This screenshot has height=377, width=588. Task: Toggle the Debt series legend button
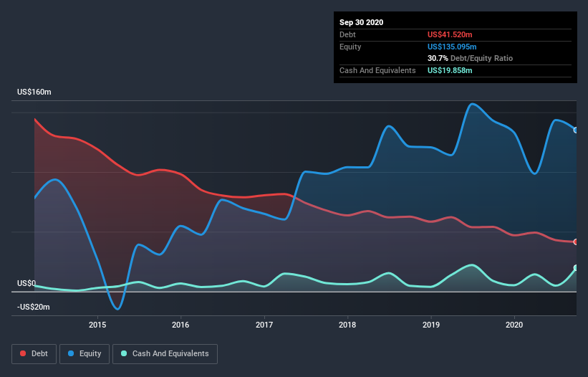click(34, 354)
